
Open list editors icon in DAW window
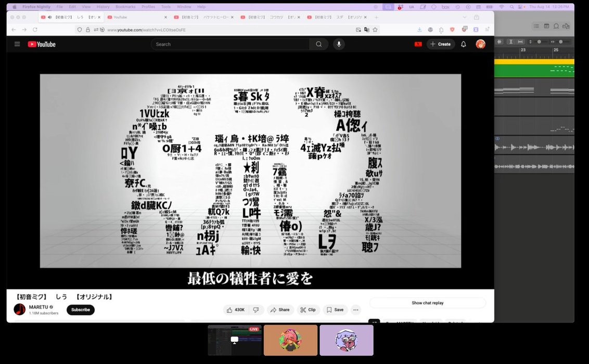click(536, 26)
